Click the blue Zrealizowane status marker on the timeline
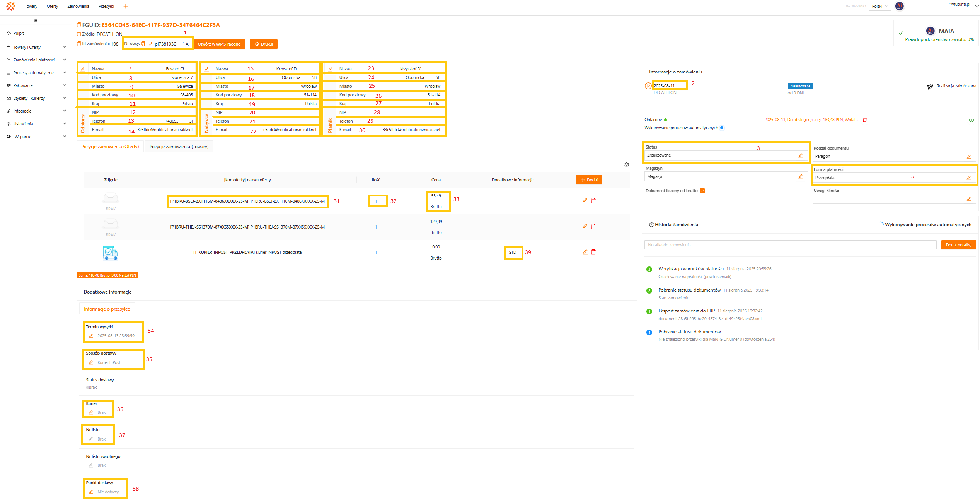This screenshot has width=980, height=502. [x=800, y=86]
